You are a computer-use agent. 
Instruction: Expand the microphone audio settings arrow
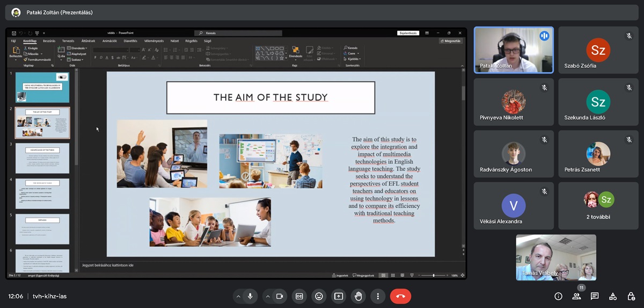point(238,296)
